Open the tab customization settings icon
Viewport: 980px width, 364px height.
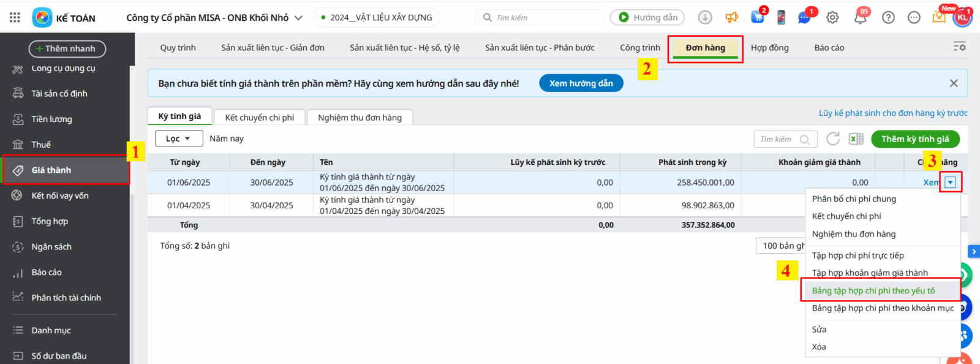tap(959, 47)
